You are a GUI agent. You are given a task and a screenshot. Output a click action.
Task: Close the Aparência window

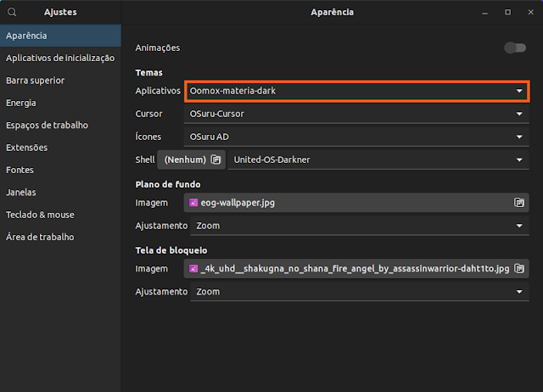(530, 12)
